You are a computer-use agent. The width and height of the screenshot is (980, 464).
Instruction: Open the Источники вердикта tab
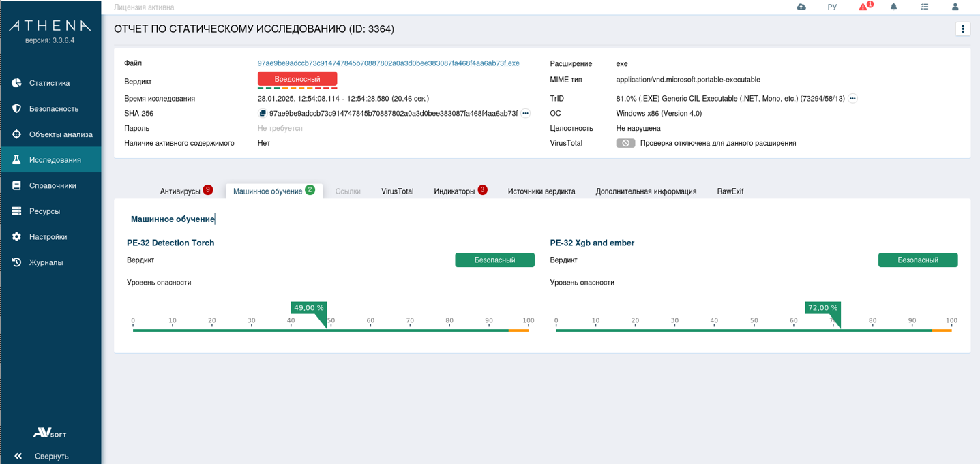541,191
